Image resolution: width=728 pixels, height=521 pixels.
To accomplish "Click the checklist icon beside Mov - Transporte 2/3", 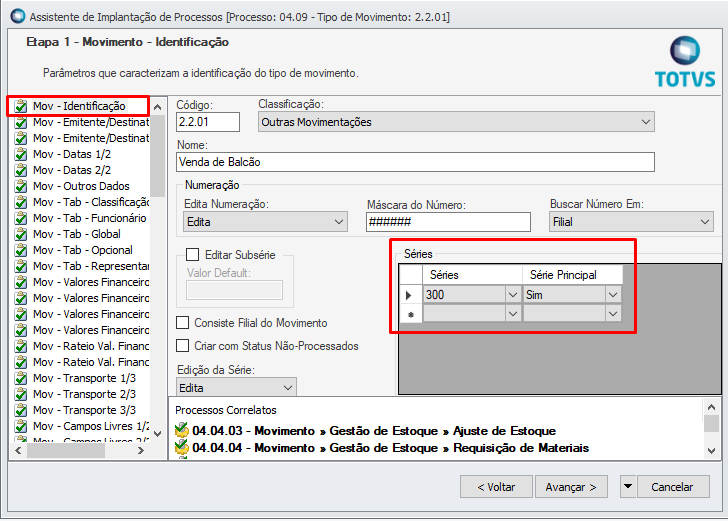I will (20, 394).
